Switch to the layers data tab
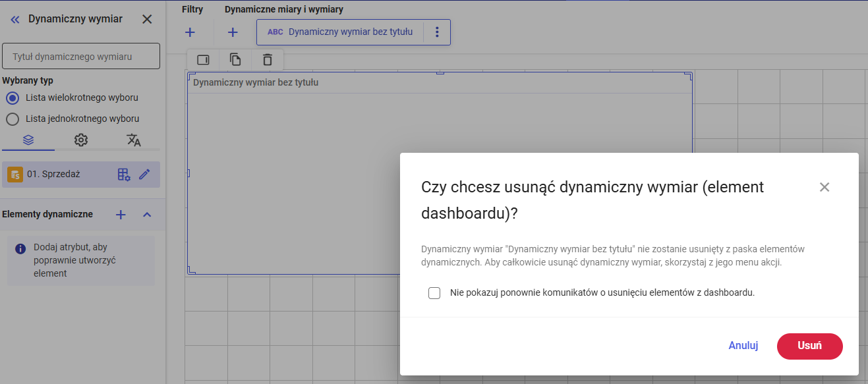The width and height of the screenshot is (868, 384). click(x=28, y=140)
